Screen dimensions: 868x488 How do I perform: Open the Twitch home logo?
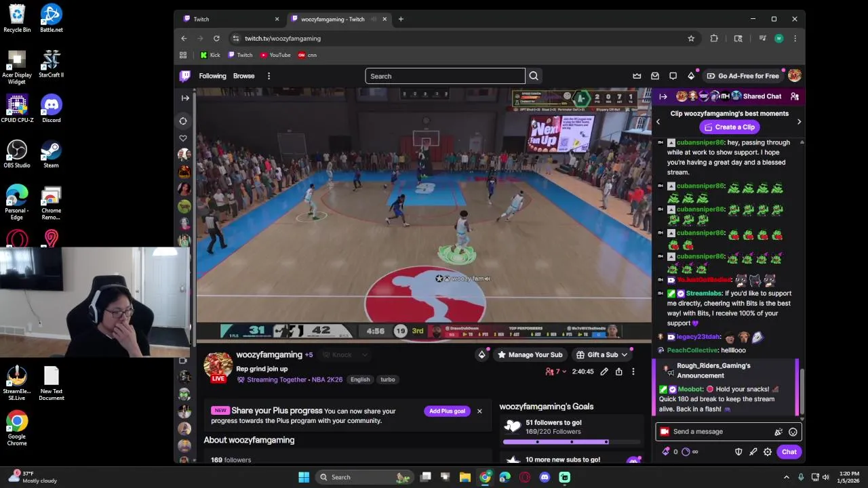coord(184,76)
